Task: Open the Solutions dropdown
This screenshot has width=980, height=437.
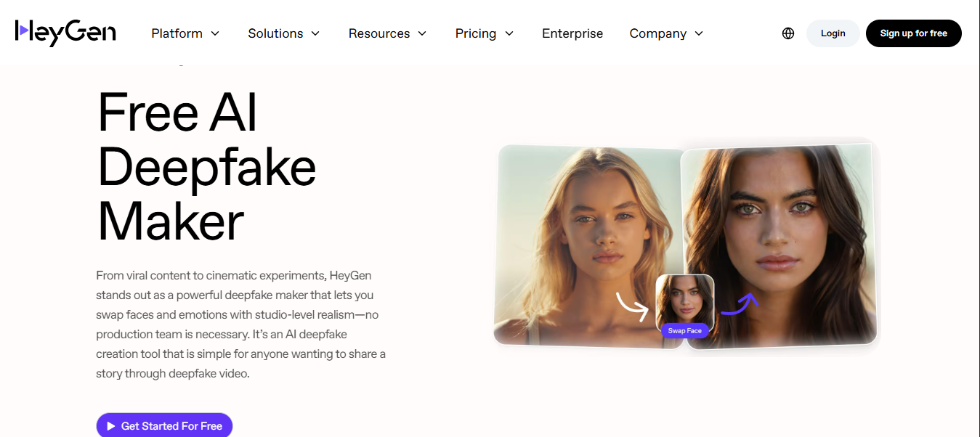Action: pos(283,33)
